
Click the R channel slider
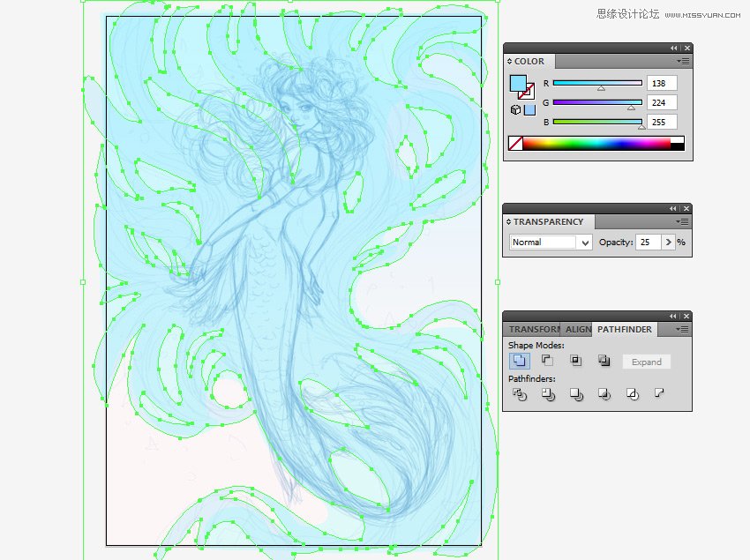coord(597,83)
